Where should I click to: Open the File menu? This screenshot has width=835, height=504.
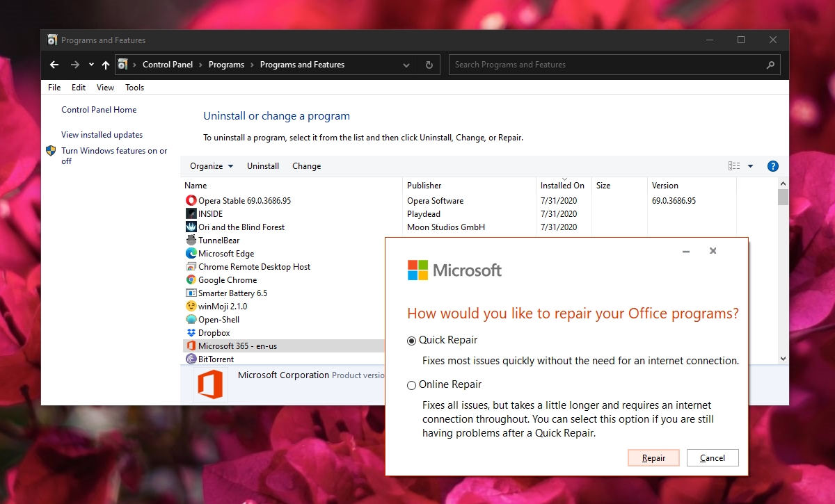[54, 88]
